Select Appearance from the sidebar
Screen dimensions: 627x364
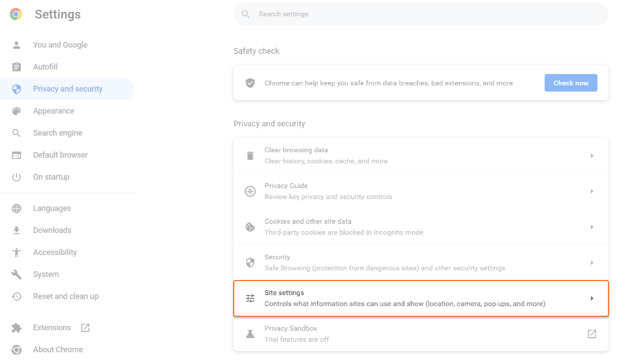(54, 111)
